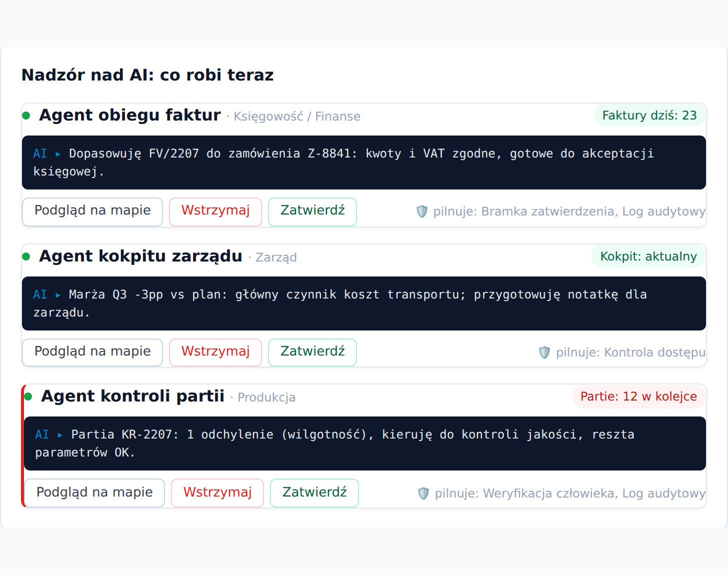Image resolution: width=728 pixels, height=575 pixels.
Task: Click the 'Produkcja' department label
Action: point(266,397)
